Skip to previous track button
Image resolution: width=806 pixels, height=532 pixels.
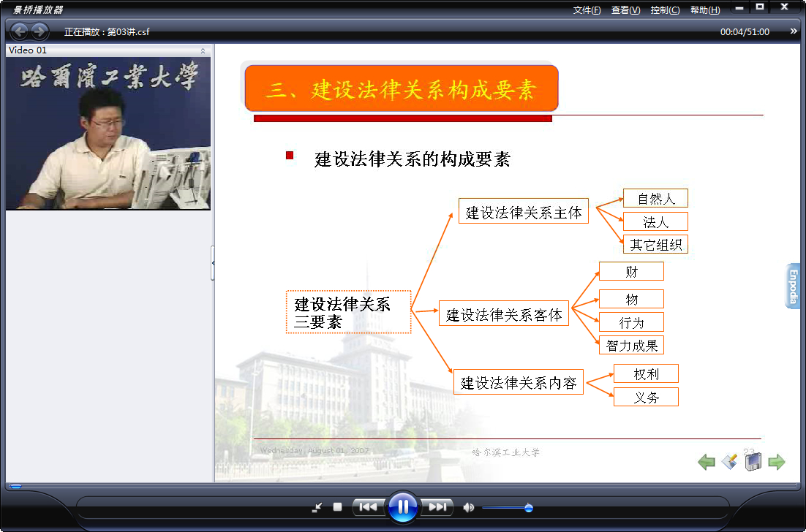tap(368, 507)
